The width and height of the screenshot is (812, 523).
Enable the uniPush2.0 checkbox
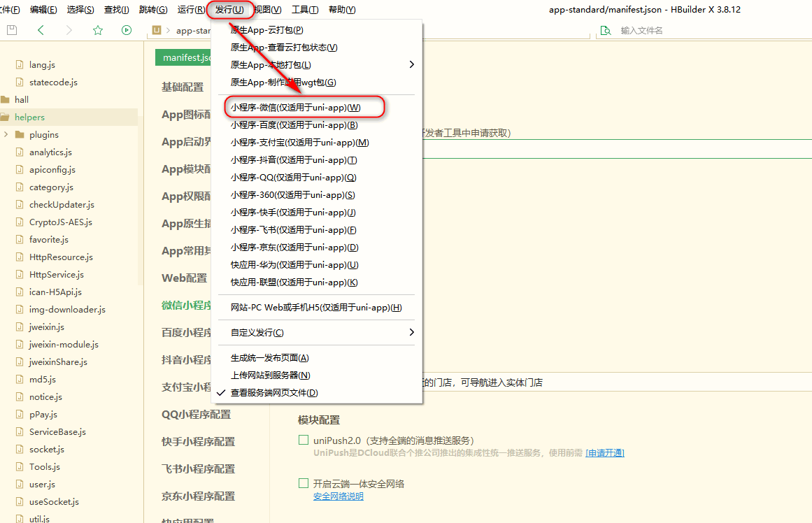pyautogui.click(x=304, y=440)
